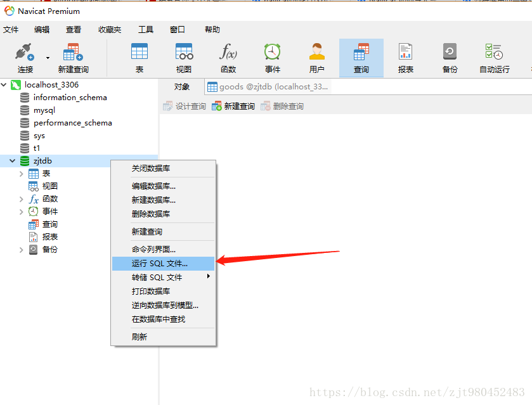Viewport: 532px width, 405px height.
Task: Choose 新建查询 from context menu
Action: (x=163, y=232)
